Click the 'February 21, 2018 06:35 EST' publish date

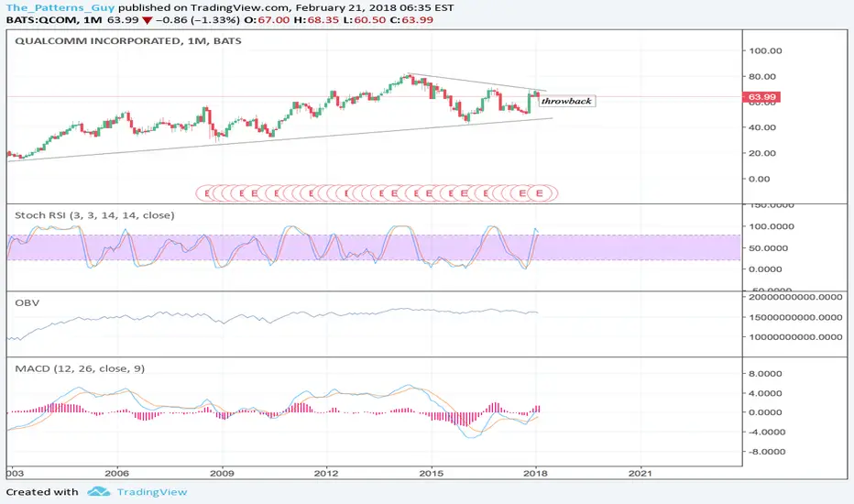coord(376,7)
